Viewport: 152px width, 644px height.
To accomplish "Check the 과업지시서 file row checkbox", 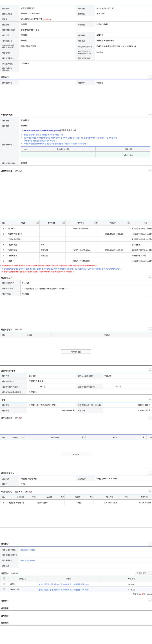I will tap(4, 590).
